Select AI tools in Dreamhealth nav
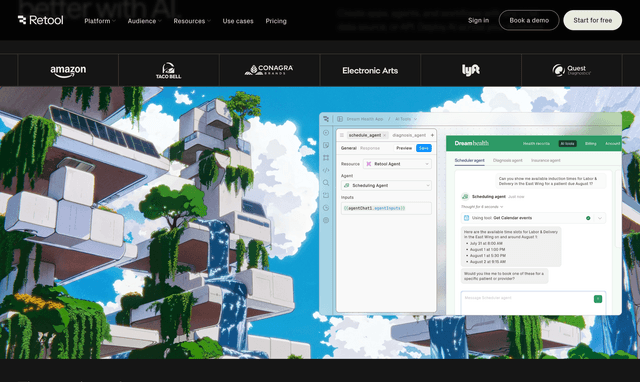Screen dimensions: 640x382 pos(567,144)
